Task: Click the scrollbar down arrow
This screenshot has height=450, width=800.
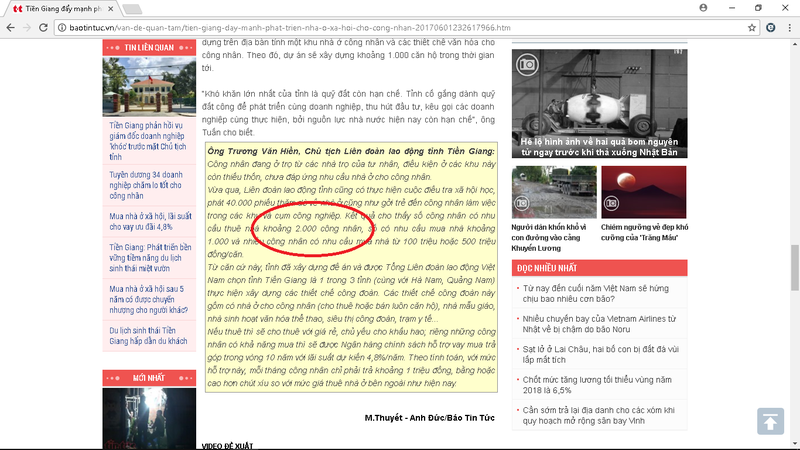Action: pyautogui.click(x=794, y=445)
